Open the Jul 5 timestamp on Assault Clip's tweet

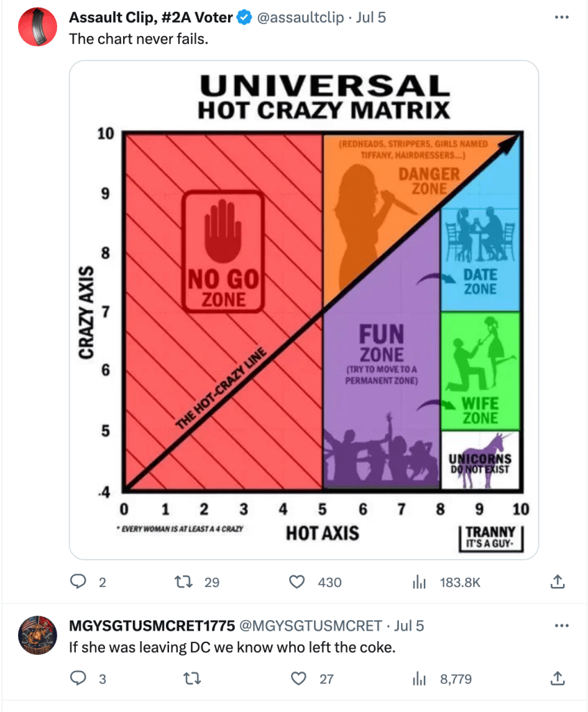[370, 17]
